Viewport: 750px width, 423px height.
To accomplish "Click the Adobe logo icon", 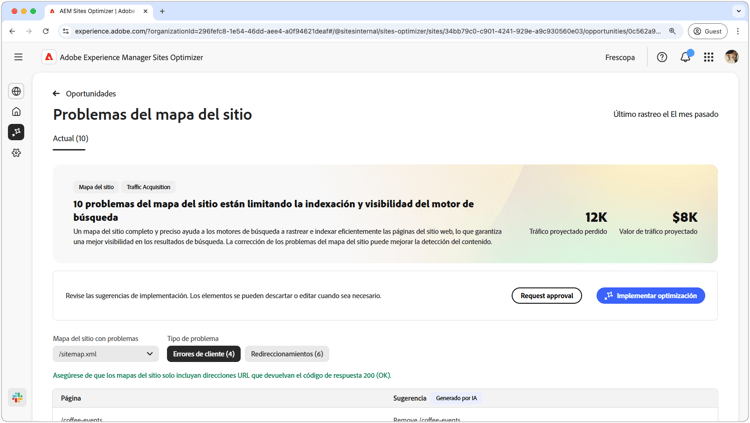I will pos(49,57).
